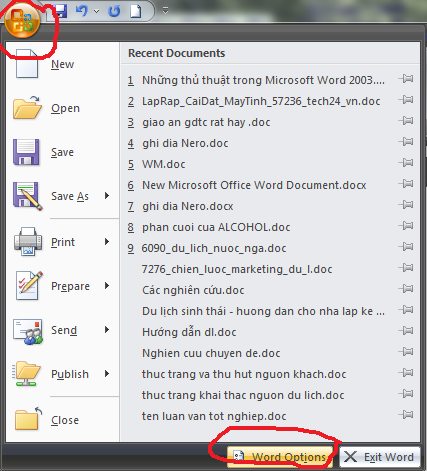Click the Redo icon in Quick Access toolbar
Image resolution: width=427 pixels, height=471 pixels.
click(x=114, y=11)
